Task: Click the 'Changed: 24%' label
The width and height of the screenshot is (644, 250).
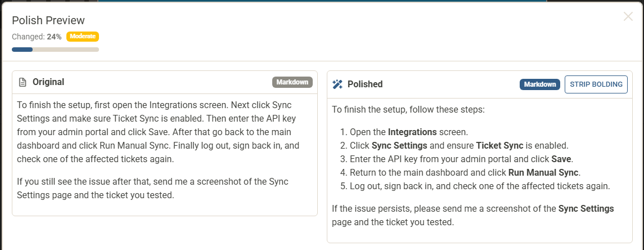Action: (37, 37)
